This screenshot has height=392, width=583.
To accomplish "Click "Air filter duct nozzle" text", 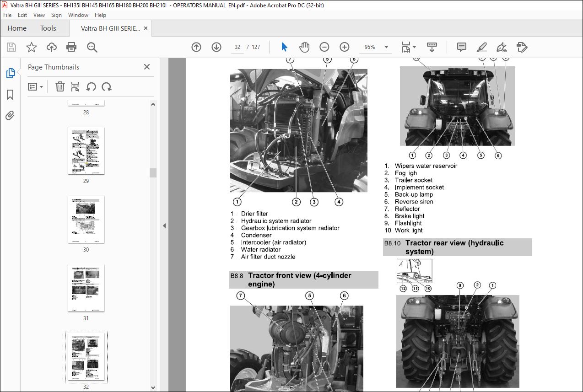I will coord(268,257).
